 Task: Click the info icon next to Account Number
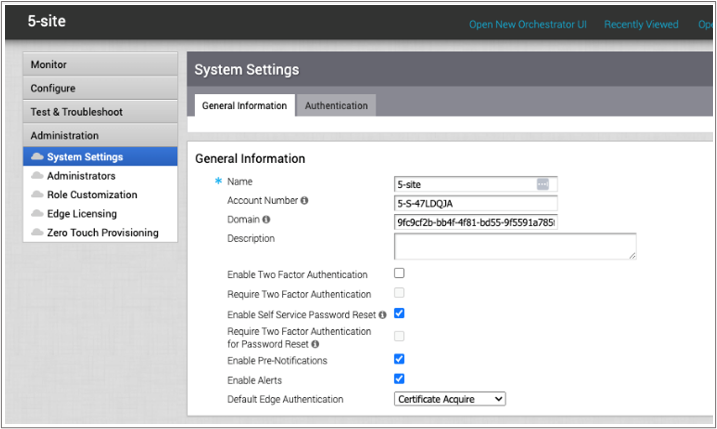click(x=304, y=201)
